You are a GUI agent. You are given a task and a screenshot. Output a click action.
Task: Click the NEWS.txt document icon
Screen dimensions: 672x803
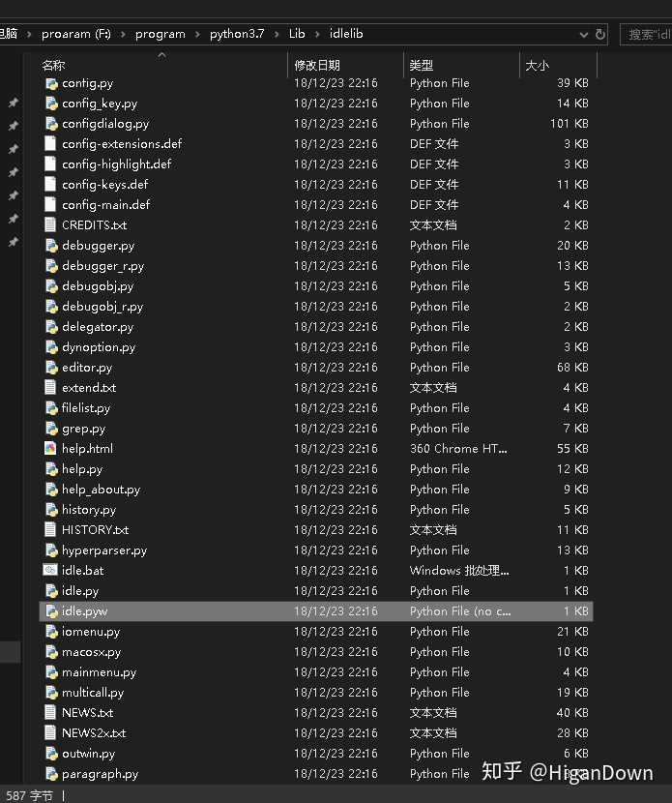pos(51,713)
